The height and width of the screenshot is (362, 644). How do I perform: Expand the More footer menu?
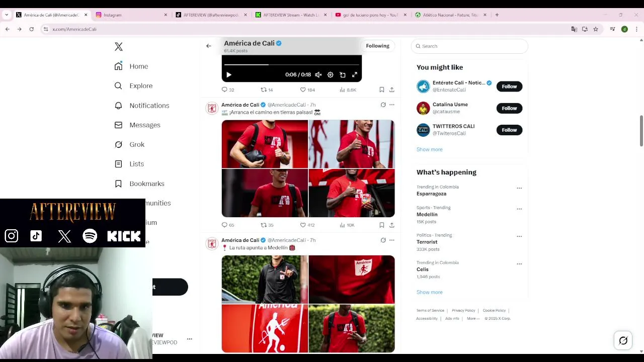pyautogui.click(x=473, y=318)
